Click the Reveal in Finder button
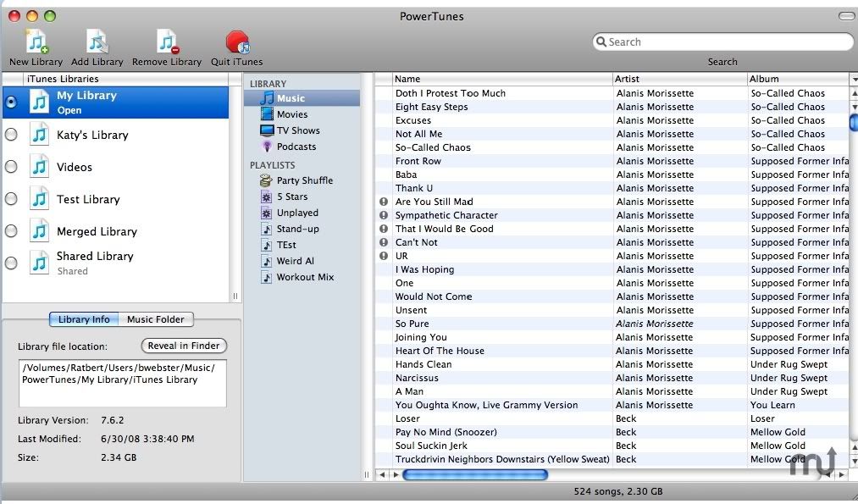The height and width of the screenshot is (504, 858). tap(184, 346)
